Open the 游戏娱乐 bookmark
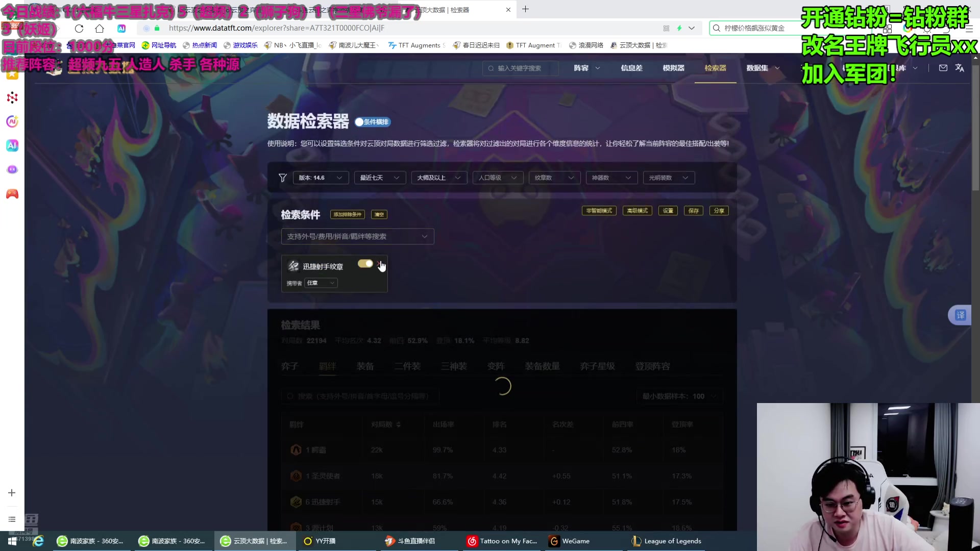 click(x=240, y=45)
